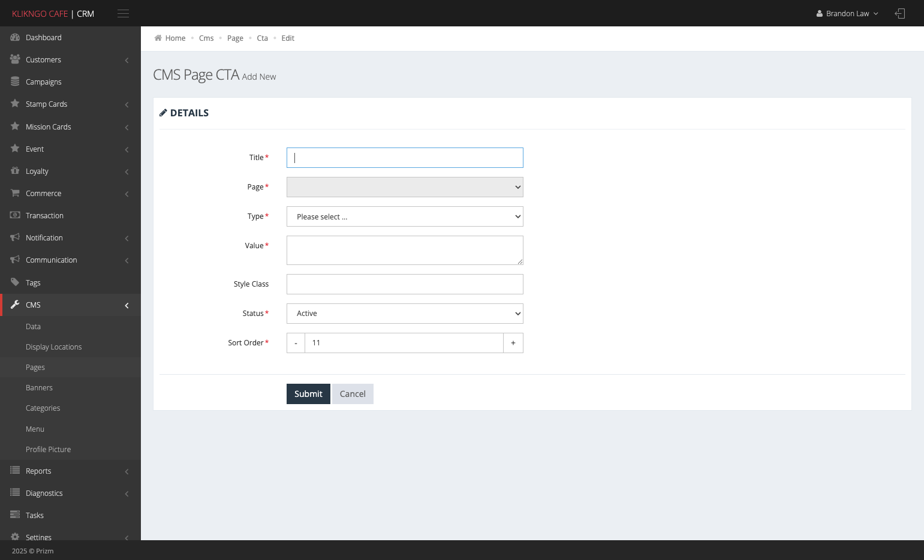This screenshot has width=924, height=560.
Task: Increase Sort Order with plus button
Action: [x=513, y=343]
